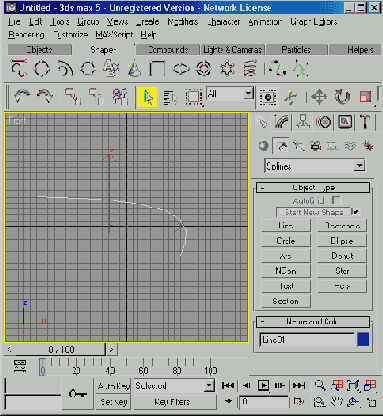Screen dimensions: 383x416
Task: Choose the Geometry category sphere icon
Action: coord(264,146)
